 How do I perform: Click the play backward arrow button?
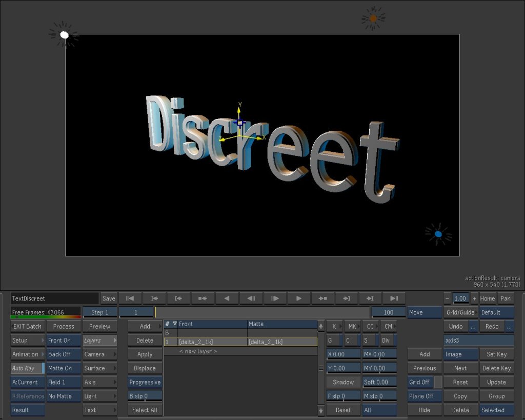(x=227, y=298)
